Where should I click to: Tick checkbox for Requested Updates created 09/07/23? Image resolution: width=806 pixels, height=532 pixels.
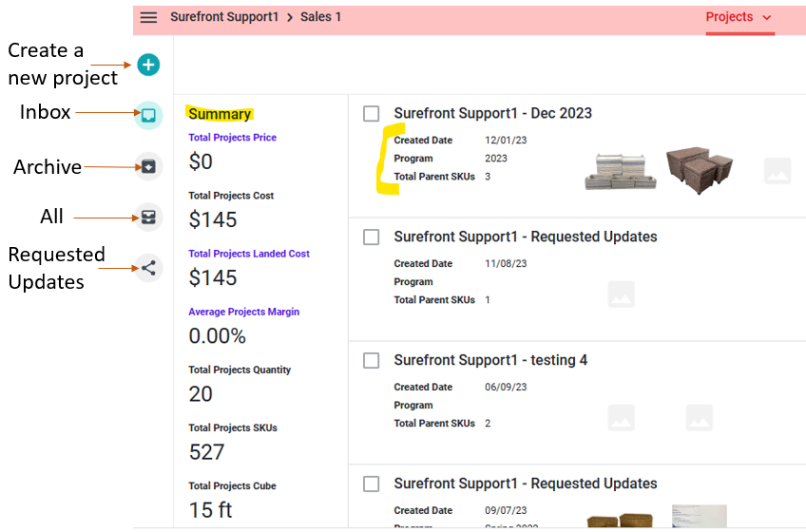[x=372, y=484]
